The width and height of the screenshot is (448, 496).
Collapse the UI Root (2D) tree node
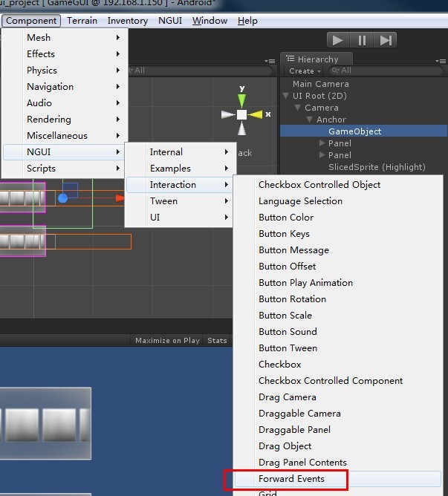pos(286,96)
